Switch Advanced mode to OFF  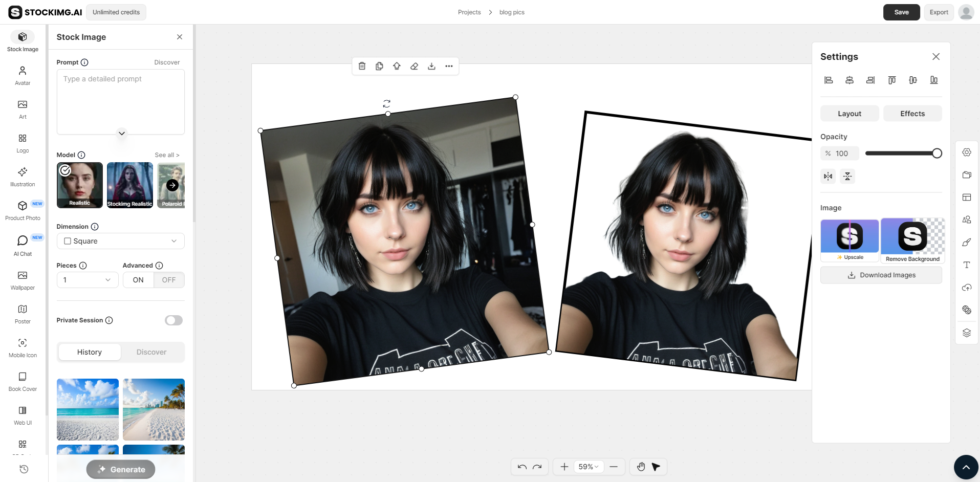pyautogui.click(x=169, y=280)
